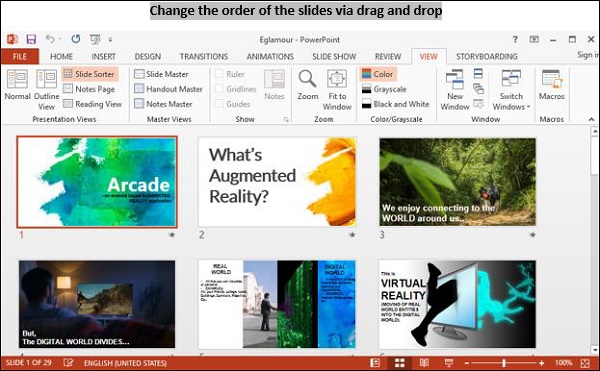Click the zoom slider handle

click(x=504, y=363)
